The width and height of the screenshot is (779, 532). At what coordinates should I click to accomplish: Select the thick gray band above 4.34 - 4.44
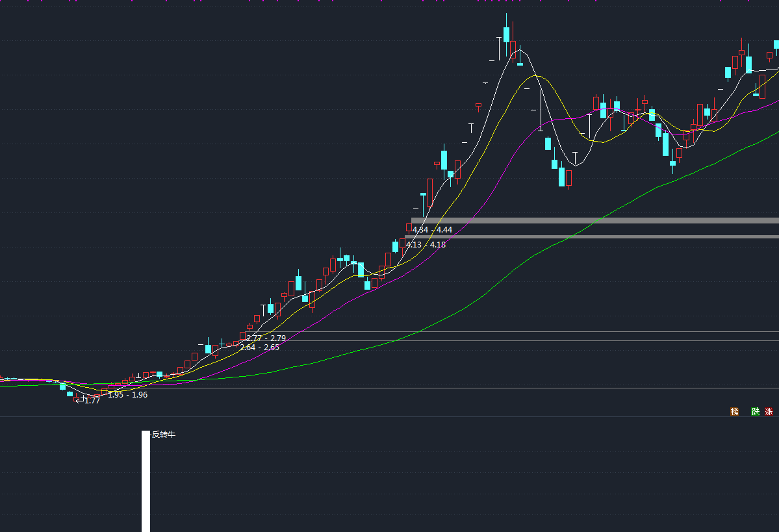[594, 221]
